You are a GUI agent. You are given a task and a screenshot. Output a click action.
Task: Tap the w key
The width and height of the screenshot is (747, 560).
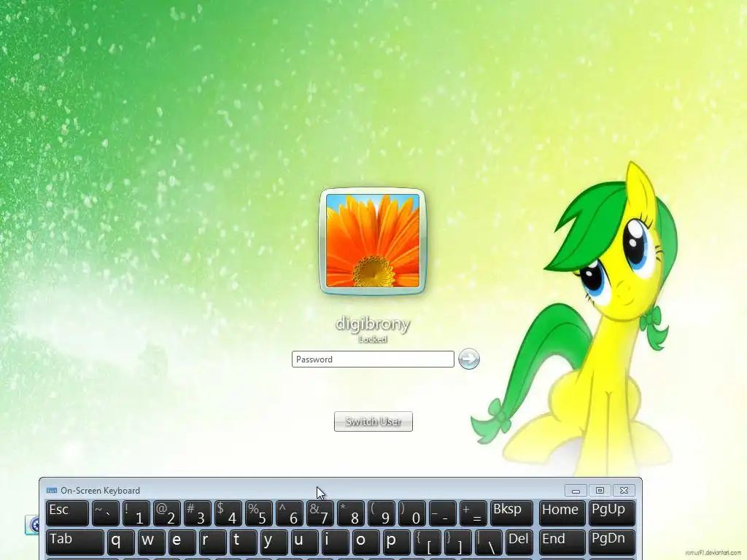tap(152, 542)
